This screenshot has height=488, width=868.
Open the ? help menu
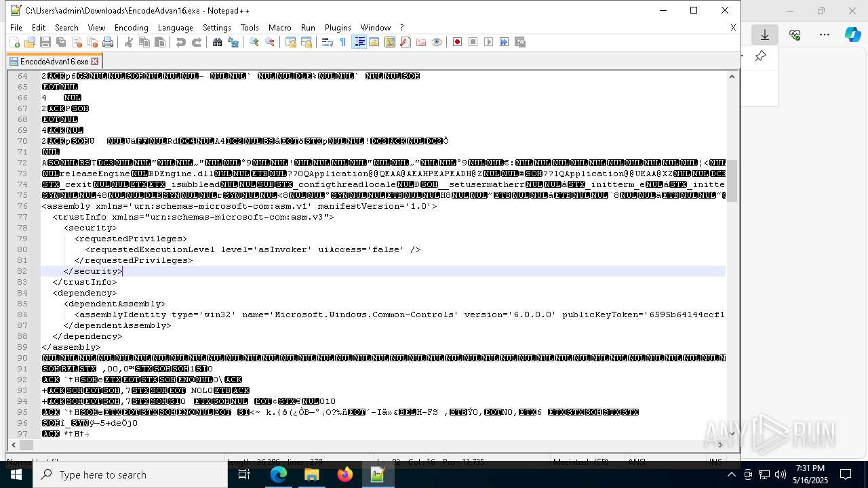pos(401,28)
